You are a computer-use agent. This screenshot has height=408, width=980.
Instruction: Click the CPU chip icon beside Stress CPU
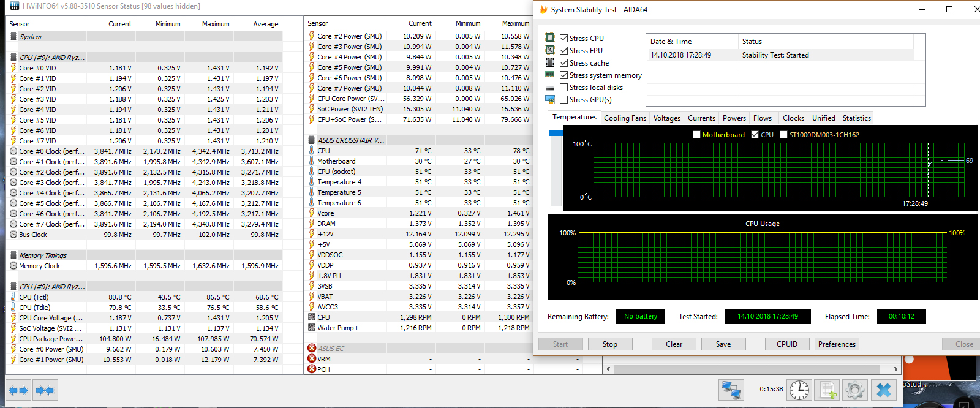point(550,37)
